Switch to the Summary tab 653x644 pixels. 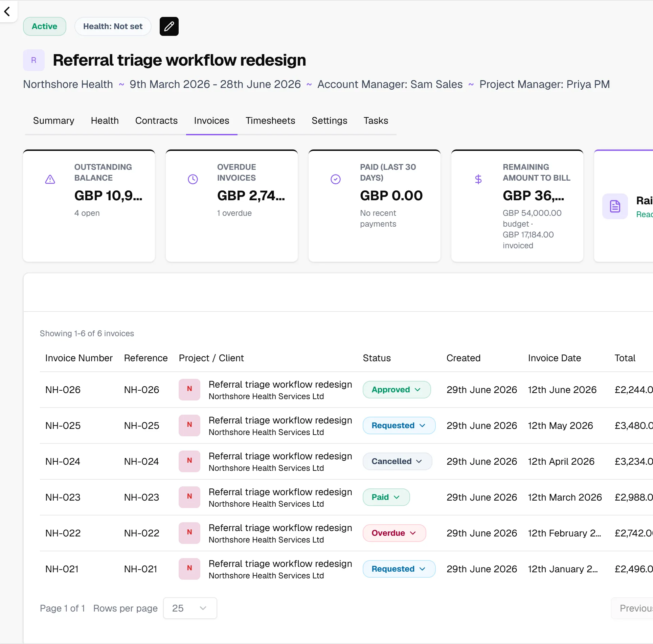coord(54,121)
